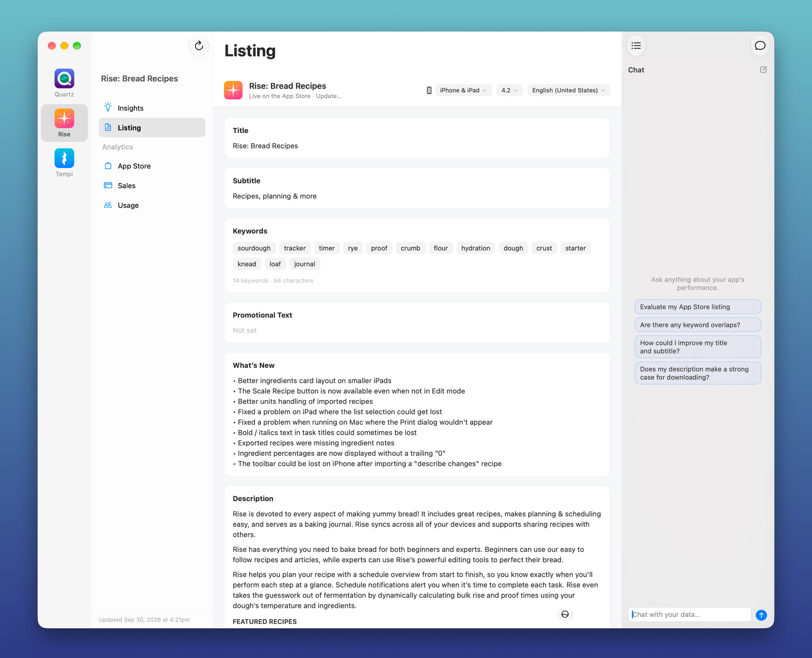
Task: Click the loaf keyword chip
Action: click(275, 264)
